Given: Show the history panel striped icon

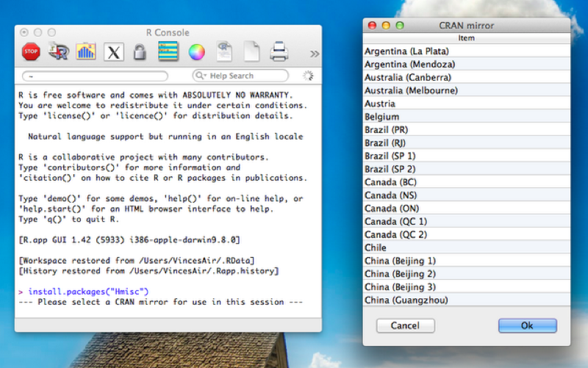Looking at the screenshot, I should tap(168, 51).
